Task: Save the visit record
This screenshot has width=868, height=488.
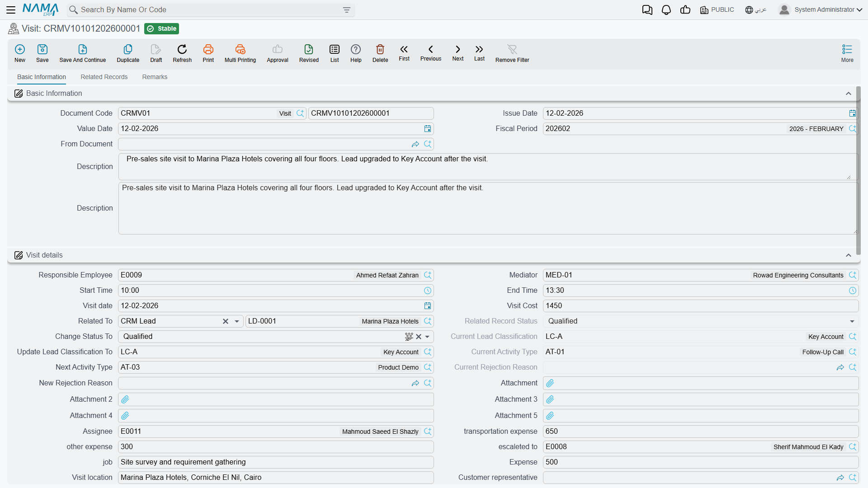Action: tap(42, 53)
